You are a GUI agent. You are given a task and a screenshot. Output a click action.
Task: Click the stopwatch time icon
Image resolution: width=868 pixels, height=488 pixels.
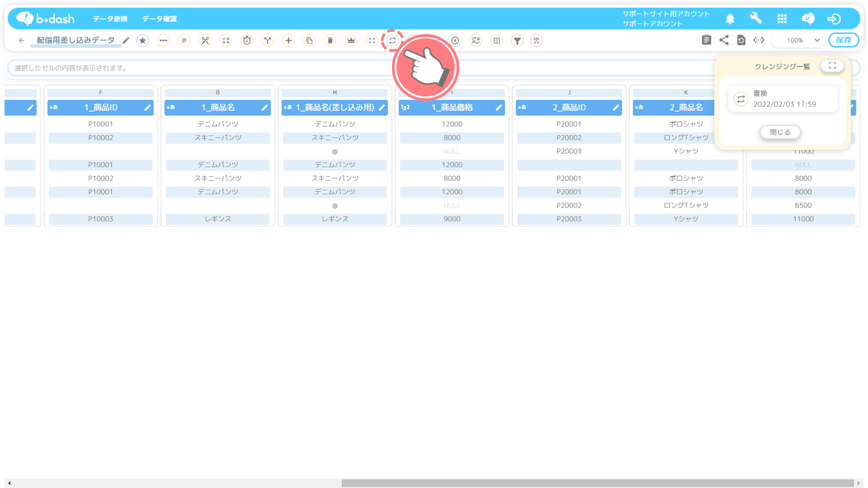click(x=247, y=40)
